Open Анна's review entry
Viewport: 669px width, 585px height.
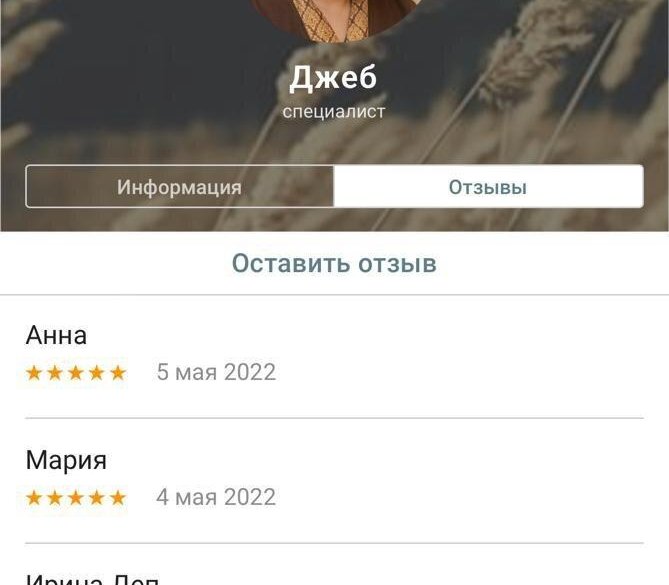(334, 357)
